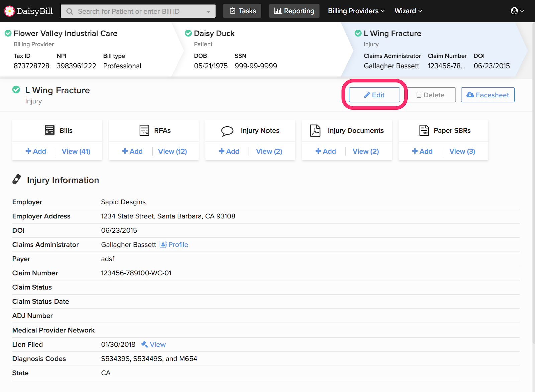Add a new Paper SBR
This screenshot has width=535, height=392.
pyautogui.click(x=422, y=151)
